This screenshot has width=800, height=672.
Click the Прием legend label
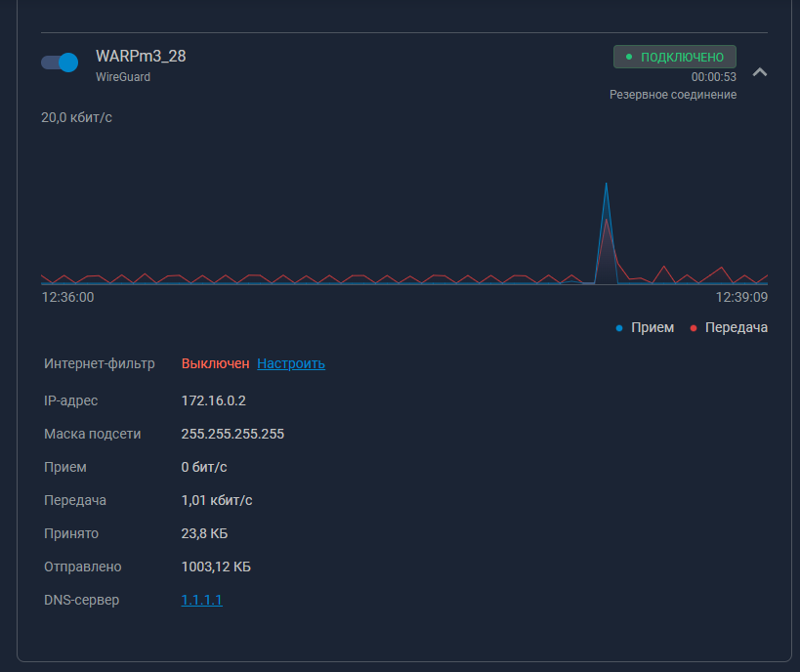pyautogui.click(x=653, y=327)
